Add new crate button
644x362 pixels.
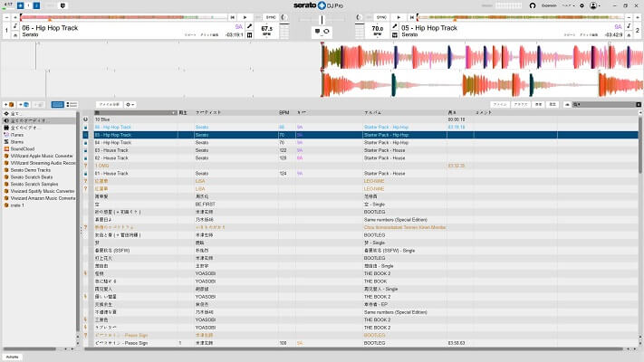[x=9, y=105]
